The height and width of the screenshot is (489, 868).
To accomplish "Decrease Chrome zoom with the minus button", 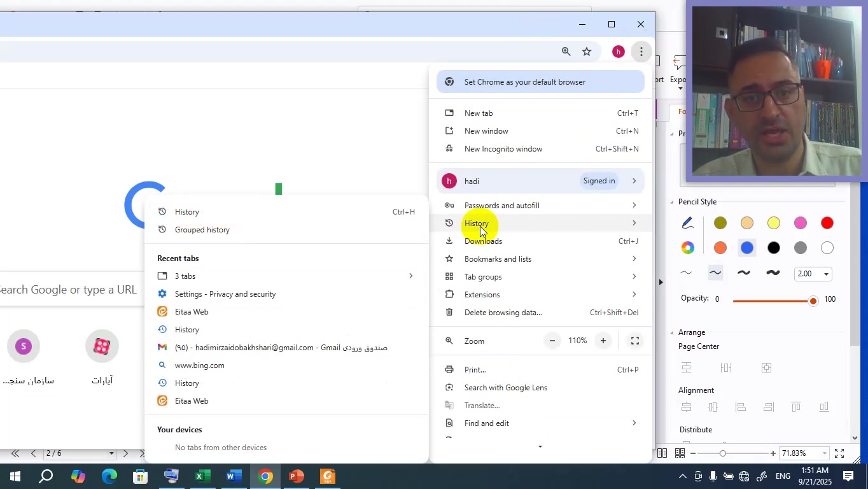I will (x=552, y=341).
